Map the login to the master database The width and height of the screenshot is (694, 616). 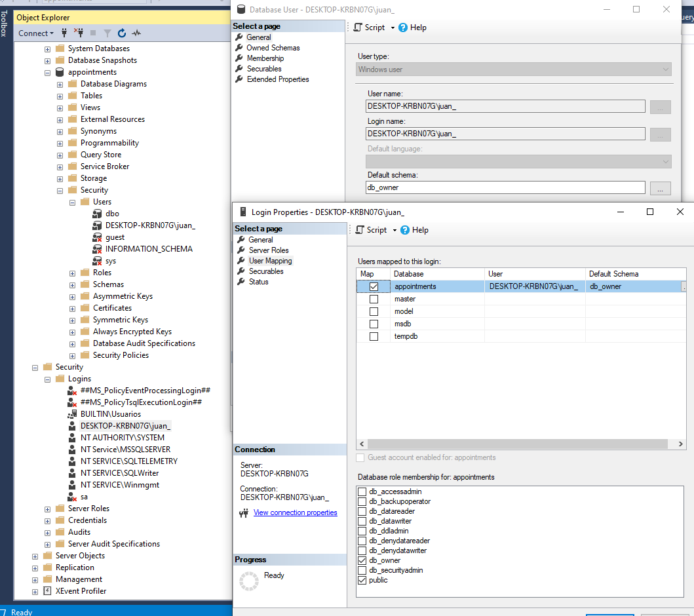tap(372, 299)
